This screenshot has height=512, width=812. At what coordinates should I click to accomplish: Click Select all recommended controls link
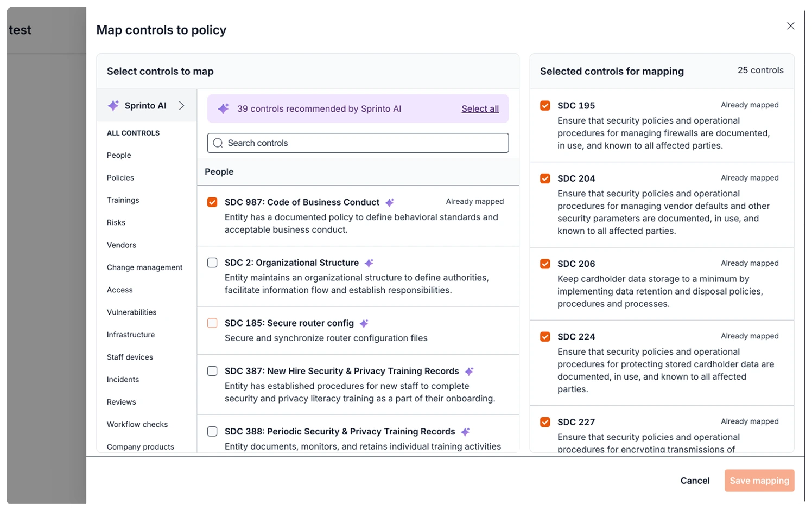tap(480, 108)
